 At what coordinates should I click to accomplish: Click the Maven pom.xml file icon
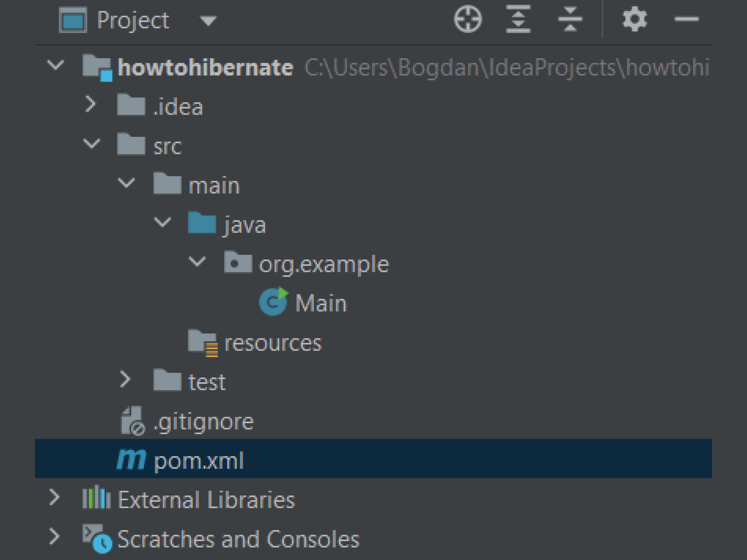click(131, 459)
